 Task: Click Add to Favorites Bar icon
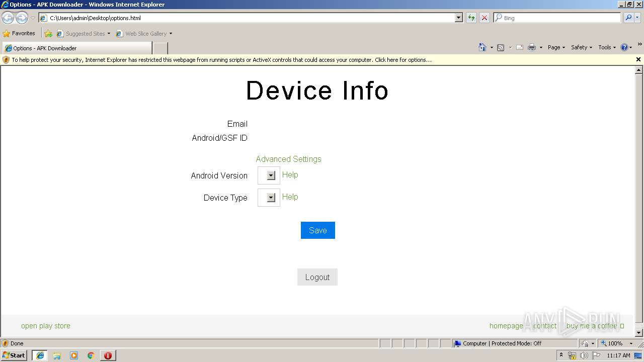(48, 34)
